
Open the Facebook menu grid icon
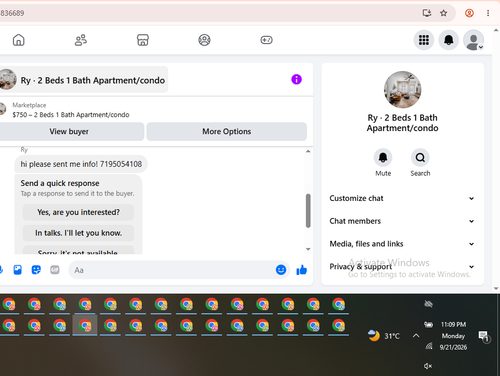424,40
